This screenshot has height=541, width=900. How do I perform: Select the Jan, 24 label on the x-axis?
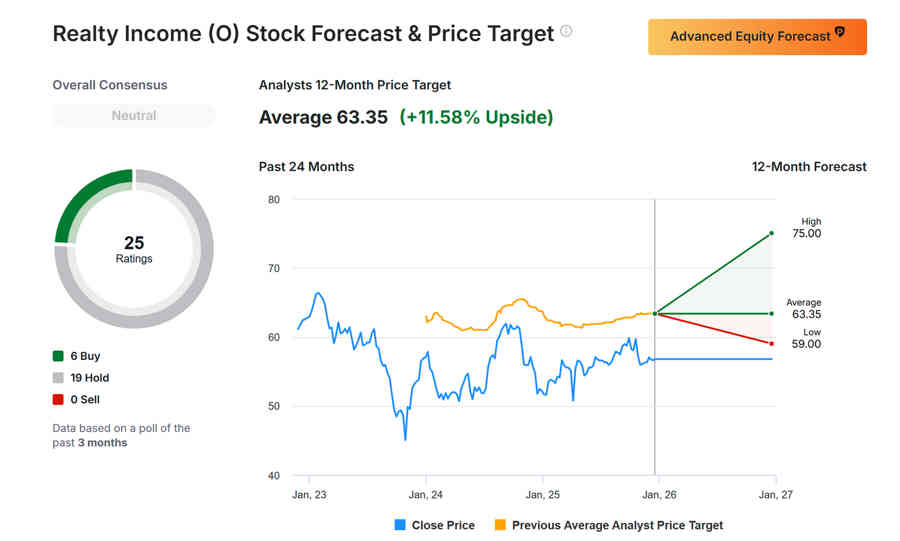[426, 494]
